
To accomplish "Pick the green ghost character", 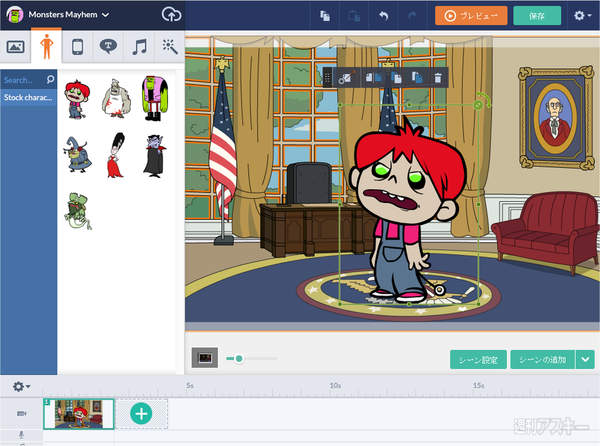I will (x=78, y=211).
